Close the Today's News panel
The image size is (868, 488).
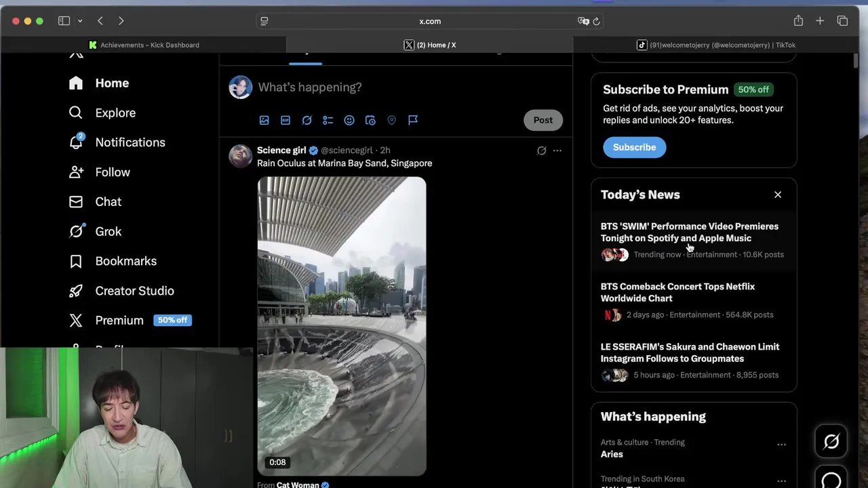click(x=778, y=195)
